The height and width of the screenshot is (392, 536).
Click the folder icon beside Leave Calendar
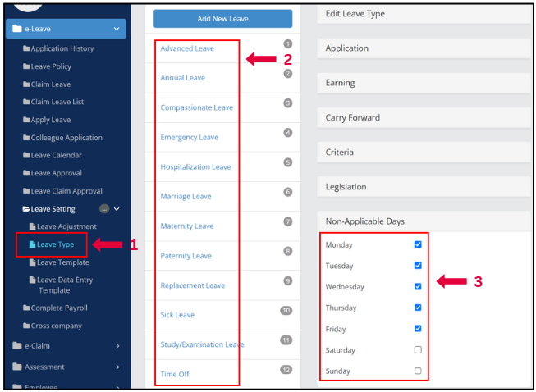[26, 155]
